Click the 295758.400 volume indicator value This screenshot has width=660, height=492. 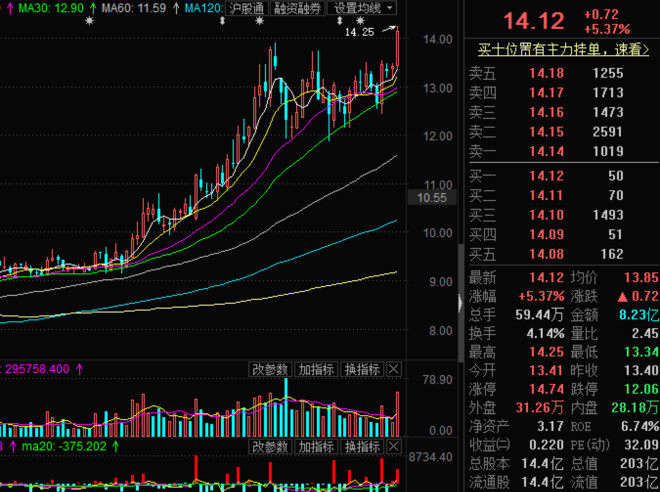click(37, 370)
